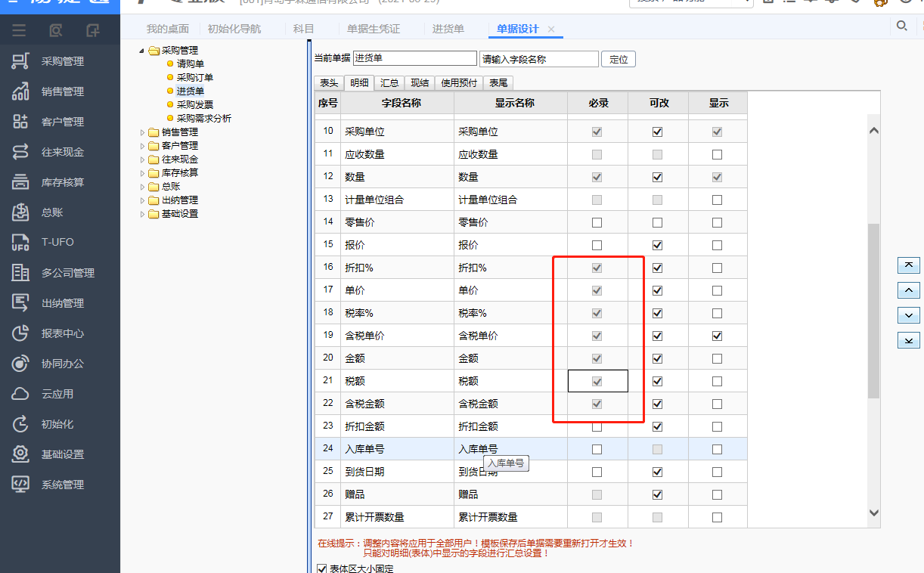Click the hamburger menu icon atop sidebar

19,30
